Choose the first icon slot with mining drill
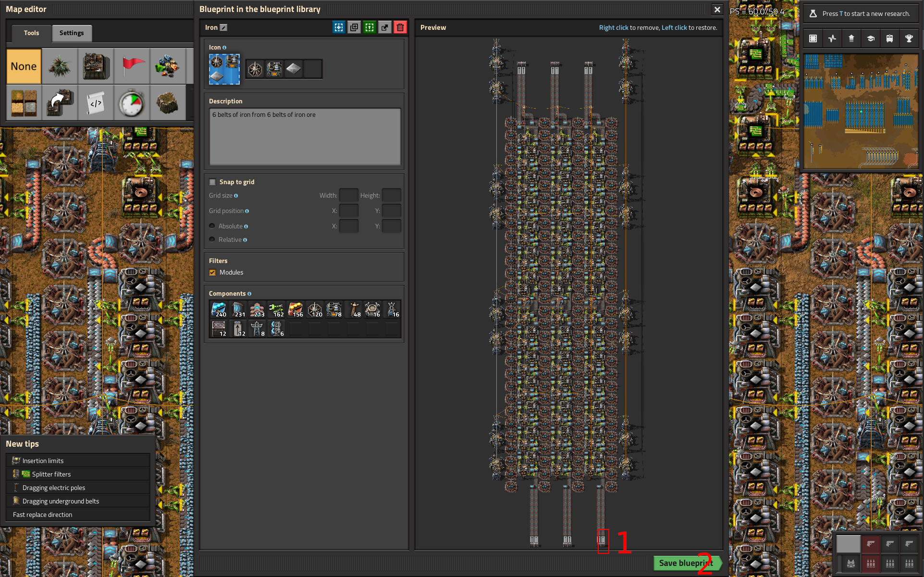Image resolution: width=924 pixels, height=577 pixels. [255, 69]
